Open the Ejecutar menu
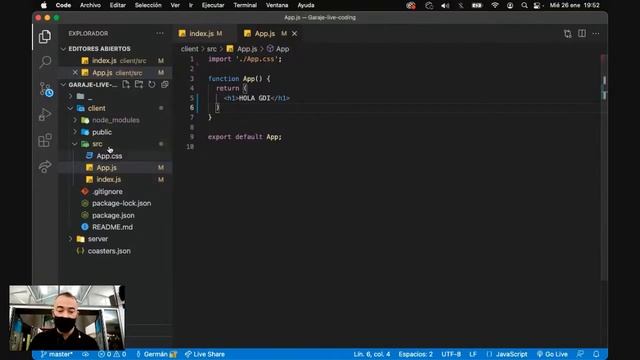The height and width of the screenshot is (360, 640). click(213, 5)
